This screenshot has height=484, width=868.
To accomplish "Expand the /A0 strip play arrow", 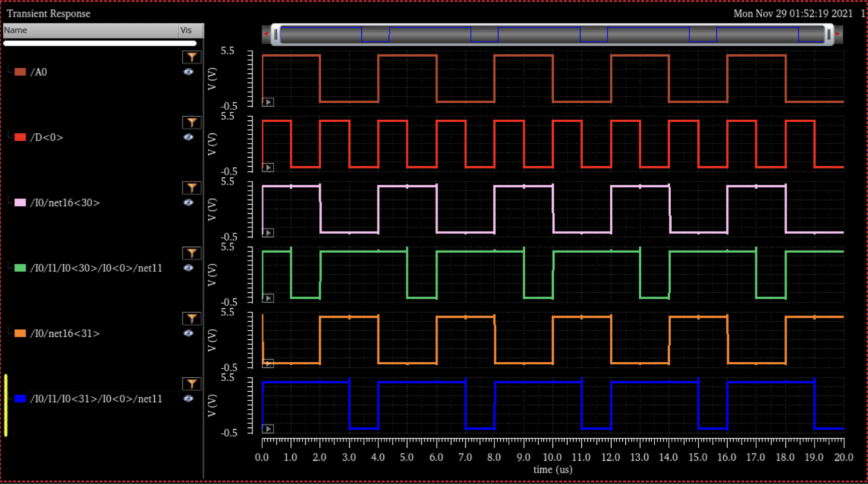I will coord(268,102).
